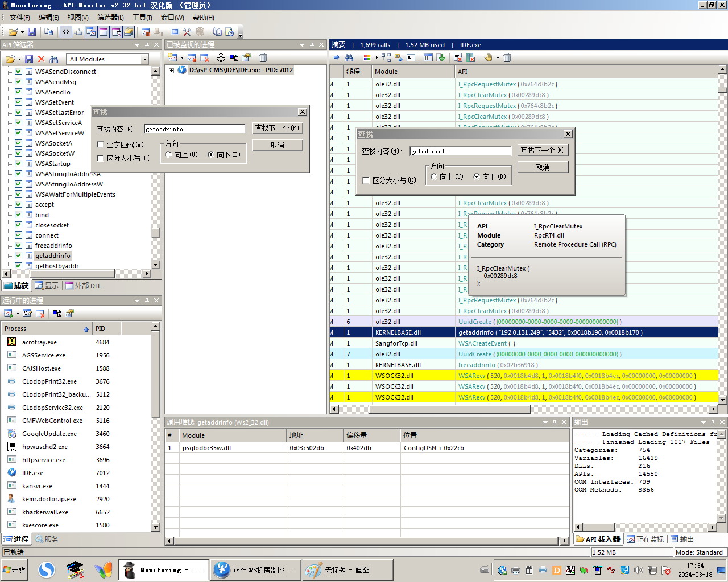
Task: Open dropdown arrow next to main toolbar open icon
Action: [22, 32]
